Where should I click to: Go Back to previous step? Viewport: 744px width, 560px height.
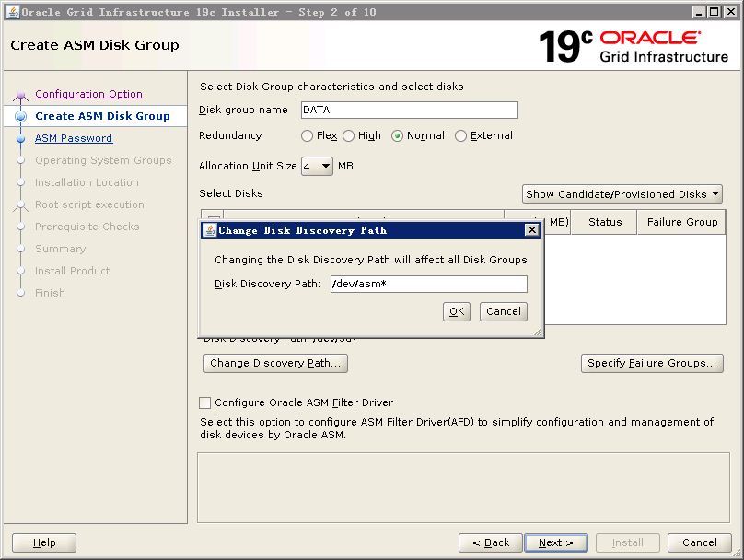click(491, 542)
